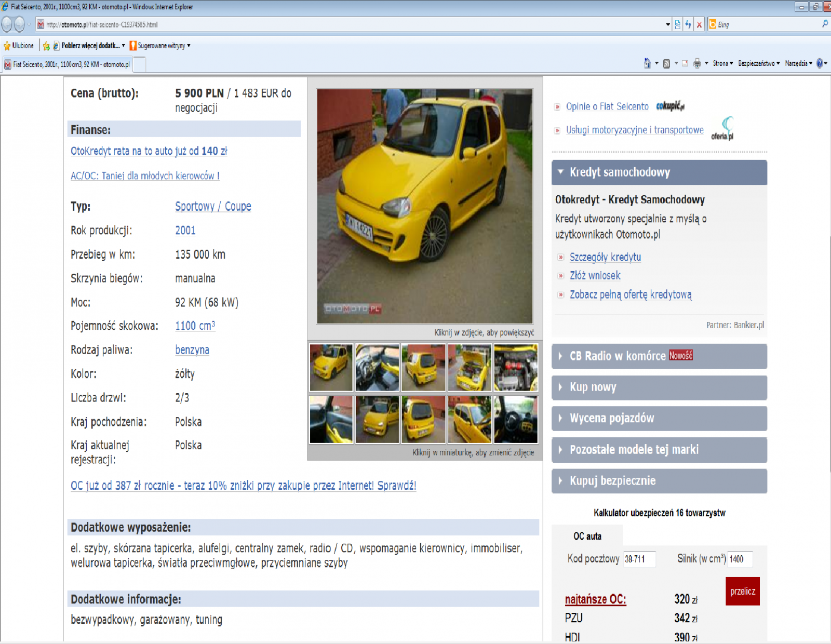Refresh the page with the refresh icon
The width and height of the screenshot is (831, 644).
pos(688,24)
